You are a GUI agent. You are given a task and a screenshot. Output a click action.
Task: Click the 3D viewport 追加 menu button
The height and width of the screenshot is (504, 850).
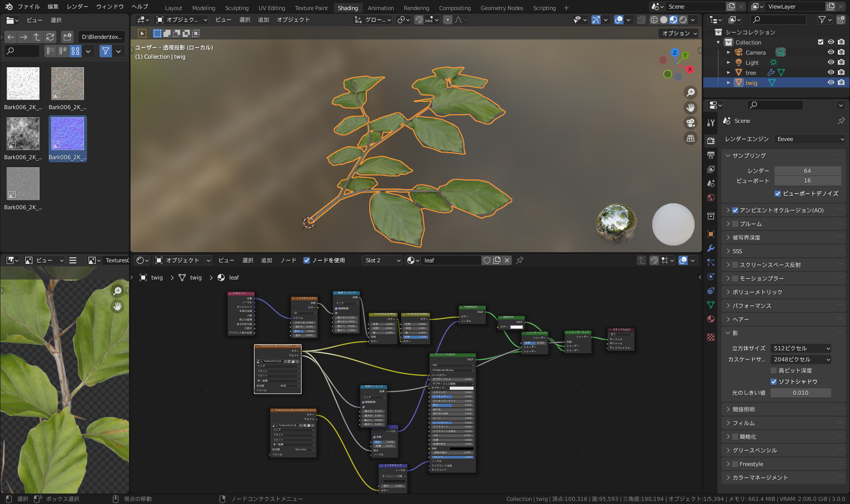click(x=264, y=20)
